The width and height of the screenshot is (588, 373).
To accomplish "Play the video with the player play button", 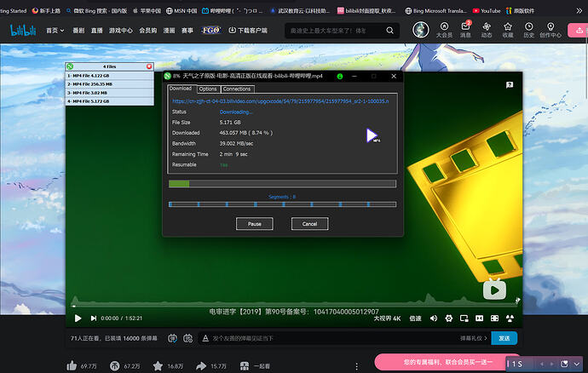I will (78, 318).
